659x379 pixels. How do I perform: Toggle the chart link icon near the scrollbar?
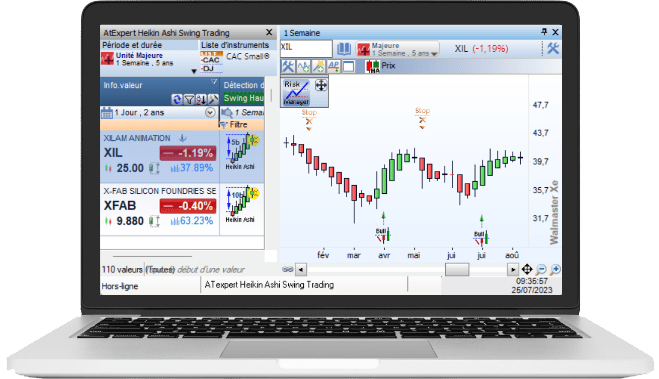click(288, 269)
